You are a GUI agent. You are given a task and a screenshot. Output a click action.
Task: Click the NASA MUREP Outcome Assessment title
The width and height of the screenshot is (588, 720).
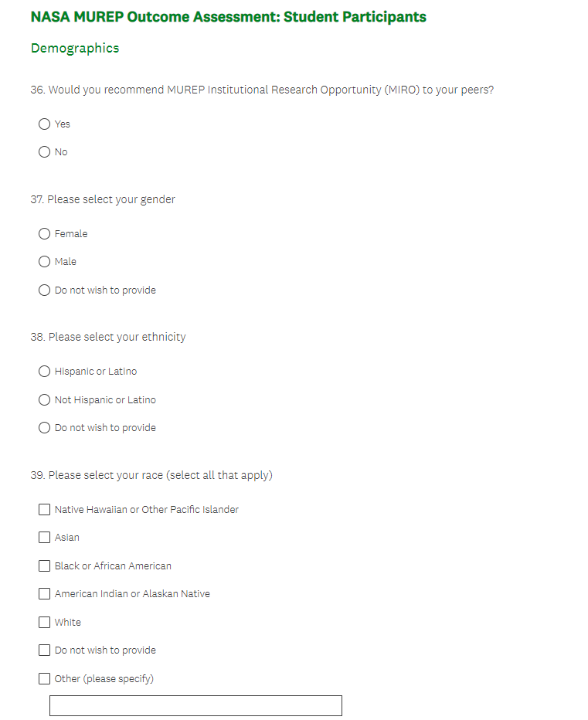pyautogui.click(x=228, y=17)
